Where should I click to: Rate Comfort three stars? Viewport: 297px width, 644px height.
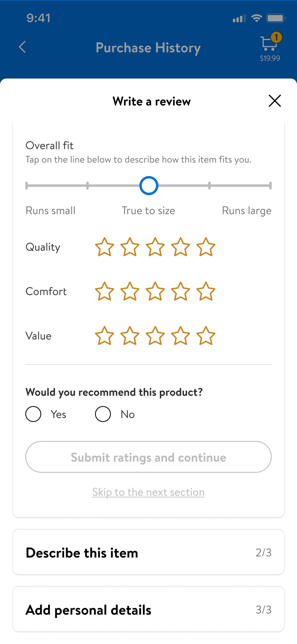pos(155,292)
